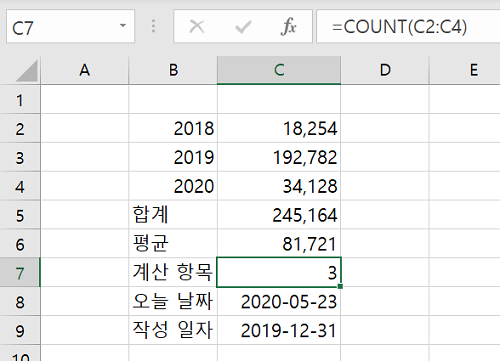The width and height of the screenshot is (500, 361).
Task: Click the formula bar expand dots handle
Action: click(x=153, y=26)
